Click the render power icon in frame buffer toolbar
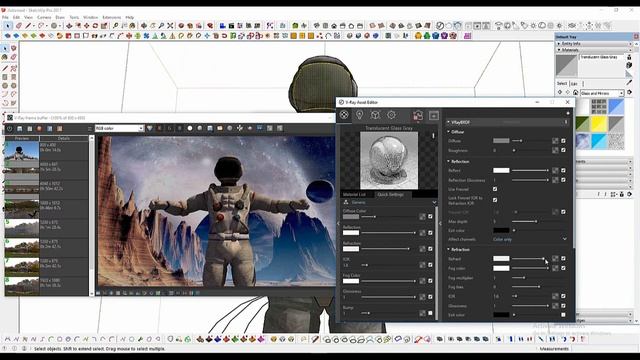The height and width of the screenshot is (360, 640). pos(9,129)
